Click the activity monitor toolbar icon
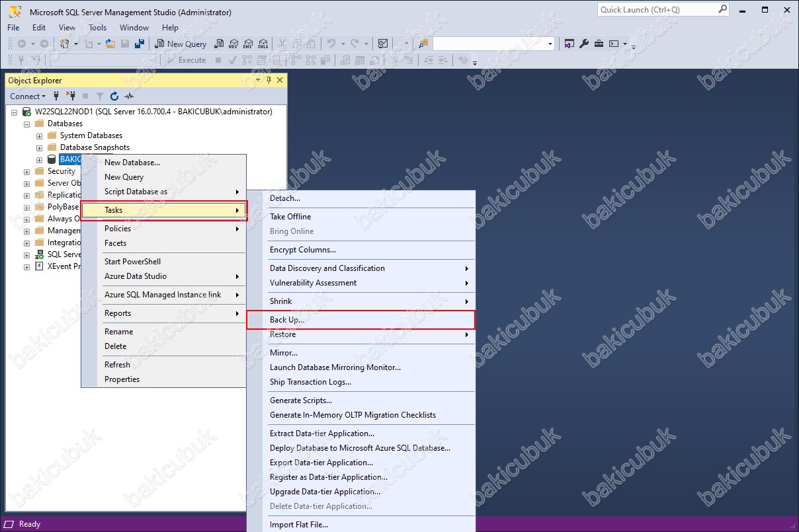799x532 pixels. pos(383,44)
